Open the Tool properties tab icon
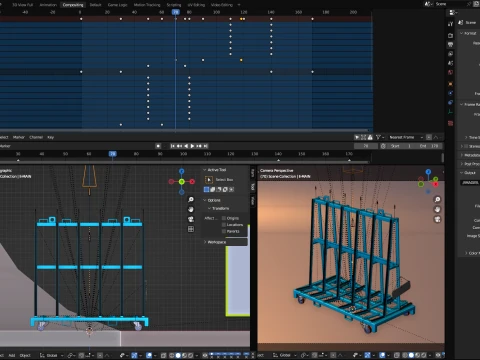The image size is (480, 360). tap(451, 23)
